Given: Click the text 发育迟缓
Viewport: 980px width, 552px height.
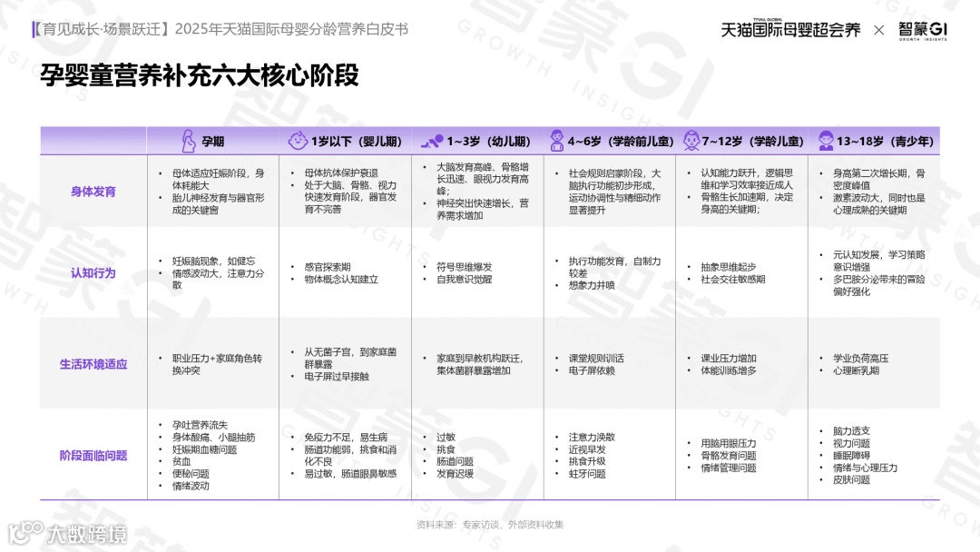Looking at the screenshot, I should 455,474.
